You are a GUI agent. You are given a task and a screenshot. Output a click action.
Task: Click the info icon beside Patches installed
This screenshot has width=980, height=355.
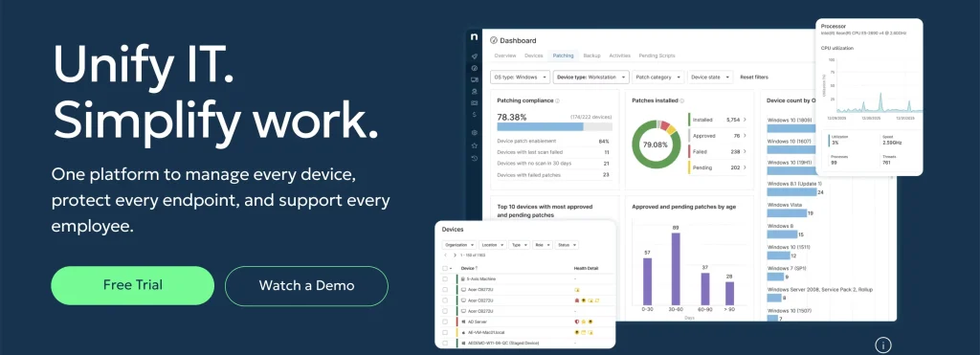(681, 100)
